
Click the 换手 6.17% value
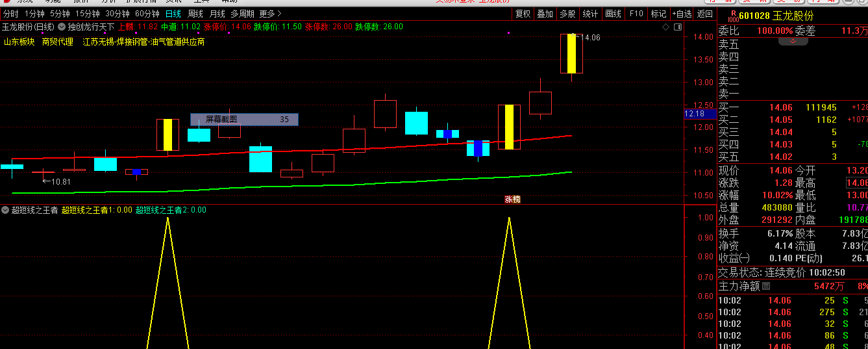(780, 233)
